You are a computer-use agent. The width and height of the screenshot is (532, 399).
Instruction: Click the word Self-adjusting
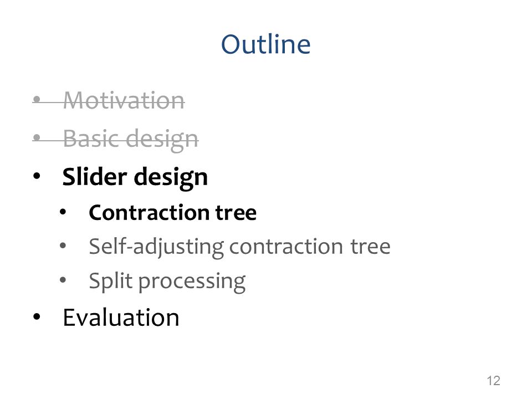(x=156, y=247)
